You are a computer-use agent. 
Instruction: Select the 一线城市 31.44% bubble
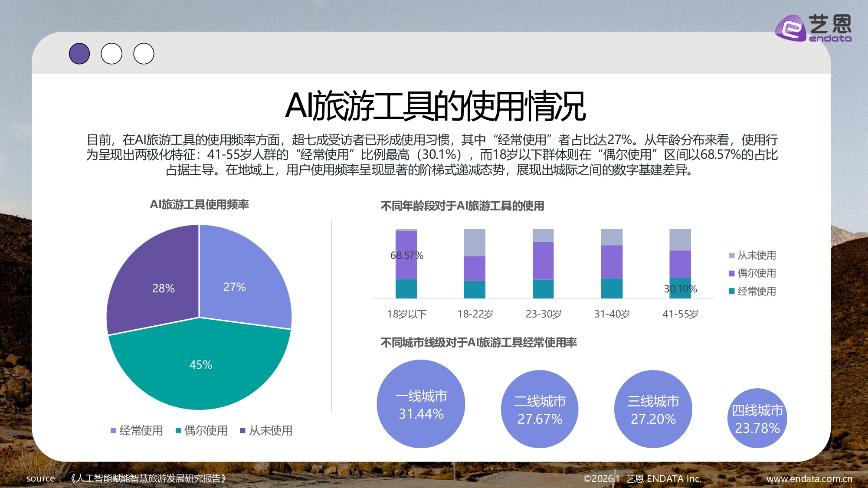click(422, 404)
